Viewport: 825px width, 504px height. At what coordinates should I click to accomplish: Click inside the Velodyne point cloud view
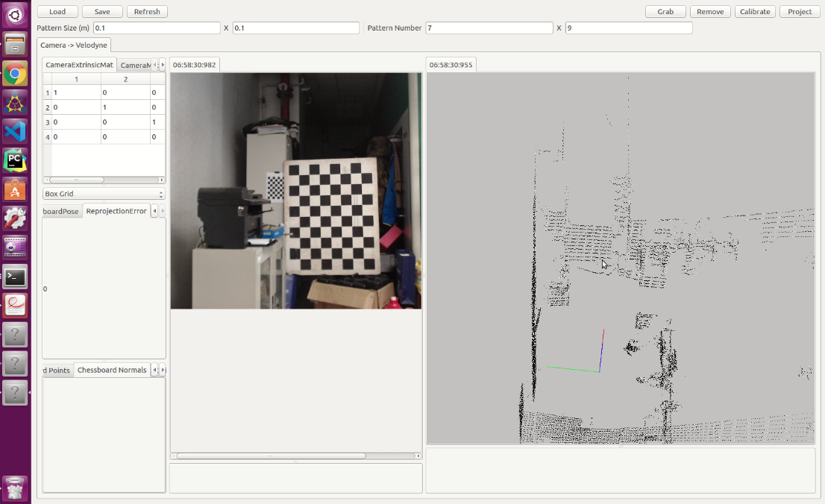(621, 258)
